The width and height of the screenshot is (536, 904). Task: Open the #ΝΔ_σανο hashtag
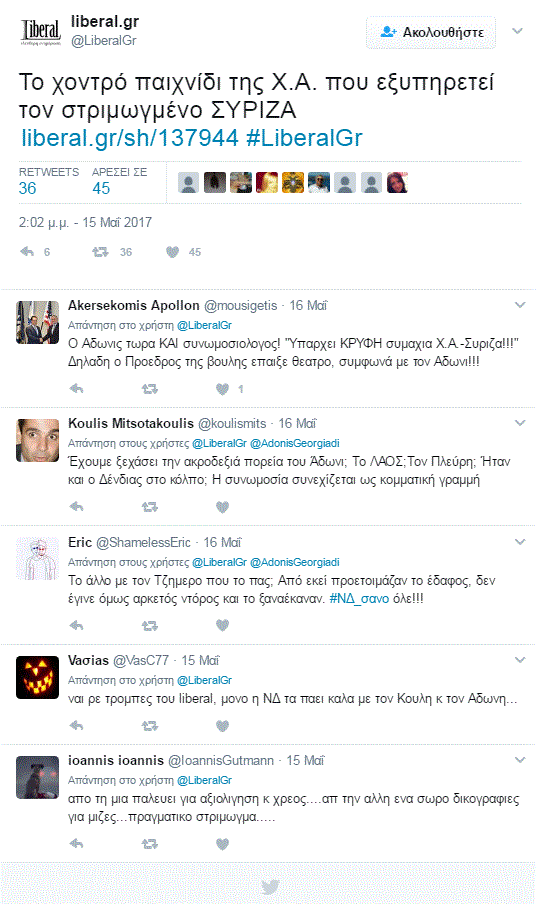(x=359, y=598)
